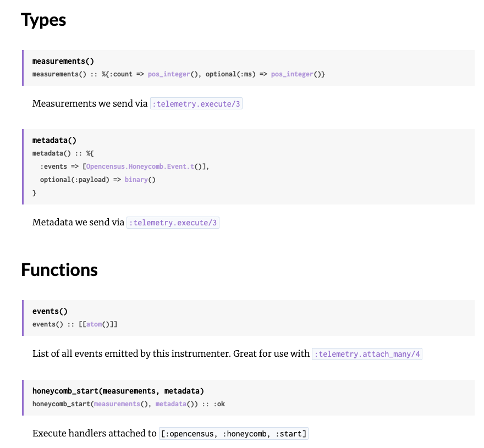Click the binary() type link
This screenshot has width=484, height=448.
136,180
